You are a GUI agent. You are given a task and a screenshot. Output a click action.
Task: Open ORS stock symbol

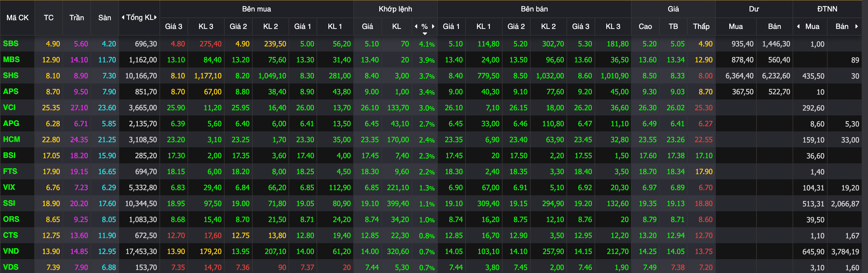click(x=11, y=219)
